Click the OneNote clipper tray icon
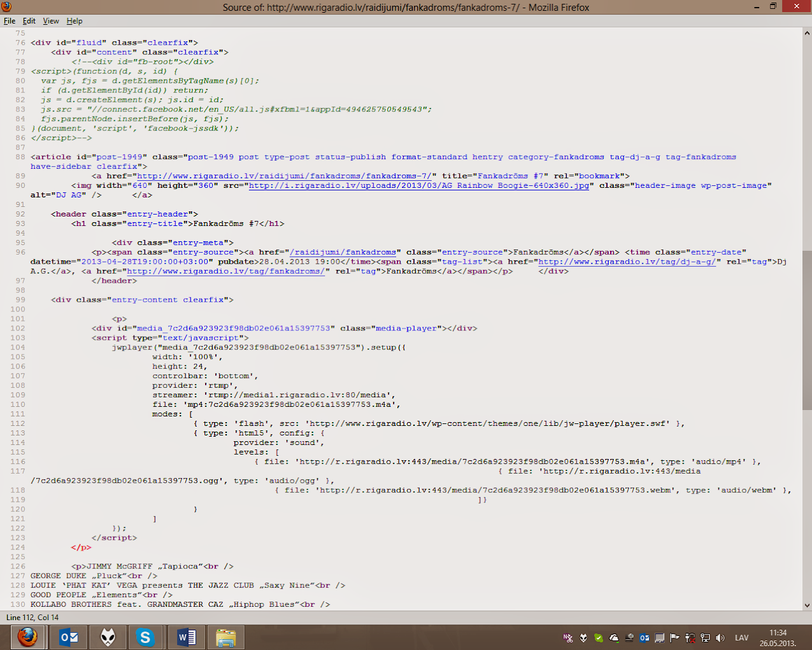The height and width of the screenshot is (650, 812). point(568,638)
